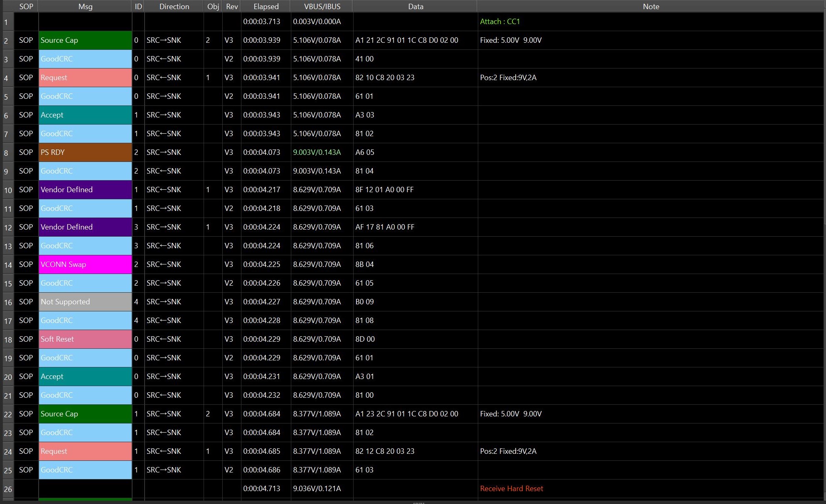Click the VBUS/IBUS column header
826x504 pixels.
(x=322, y=6)
